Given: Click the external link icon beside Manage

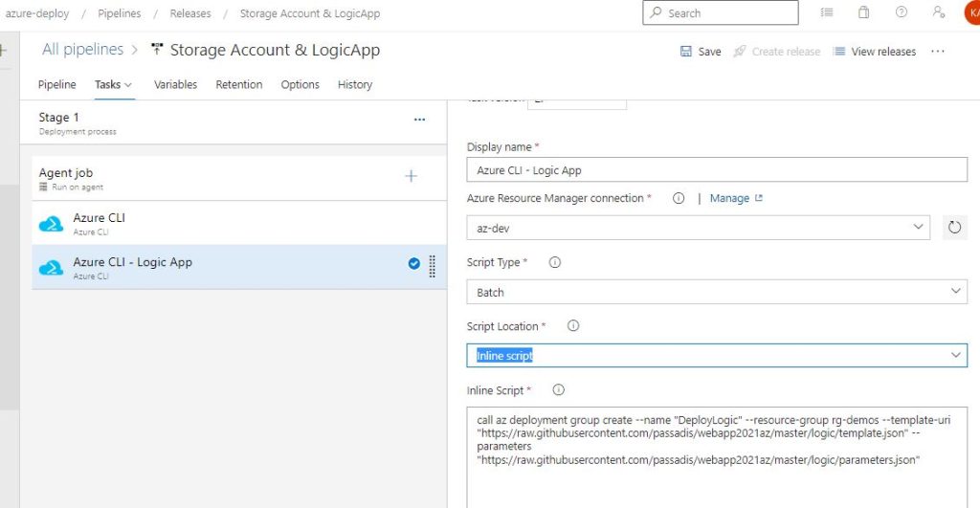Looking at the screenshot, I should [x=759, y=198].
